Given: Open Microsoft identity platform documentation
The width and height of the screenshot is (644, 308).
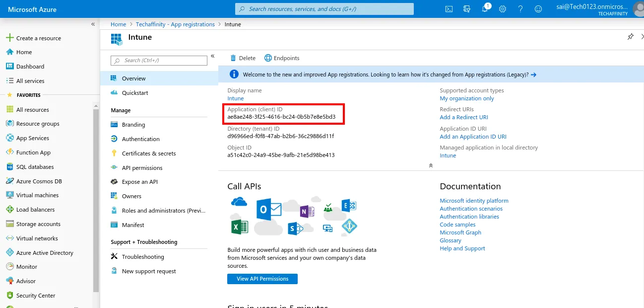Looking at the screenshot, I should (474, 201).
